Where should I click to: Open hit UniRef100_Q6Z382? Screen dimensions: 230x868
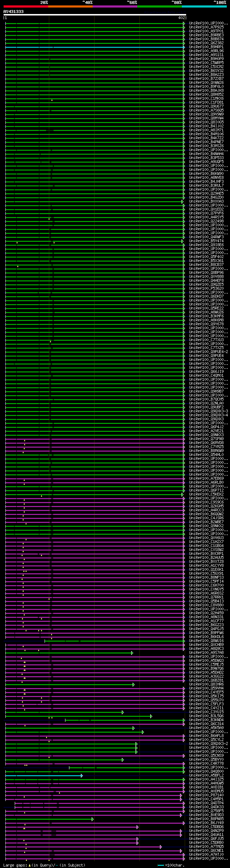(206, 43)
